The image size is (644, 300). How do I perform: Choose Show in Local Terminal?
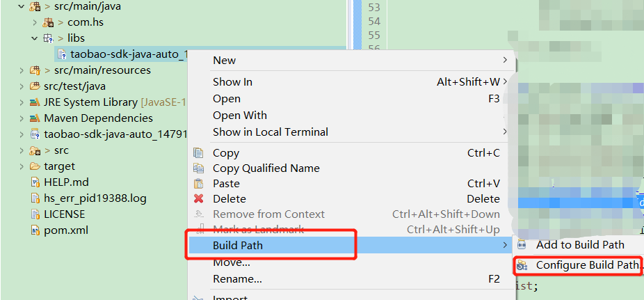coord(270,132)
